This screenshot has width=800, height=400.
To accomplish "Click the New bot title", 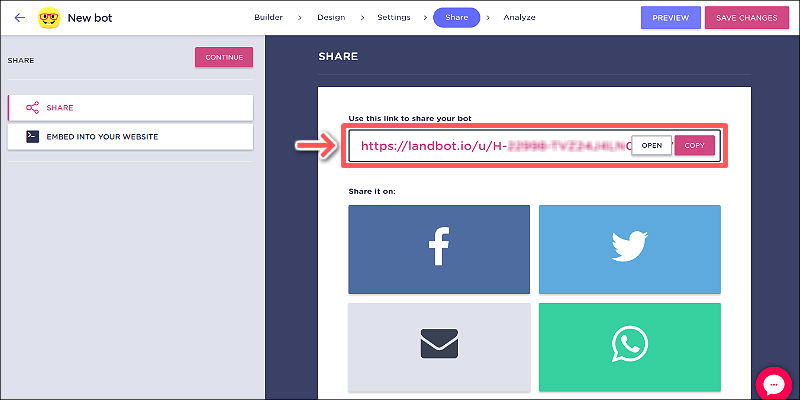I will [90, 18].
